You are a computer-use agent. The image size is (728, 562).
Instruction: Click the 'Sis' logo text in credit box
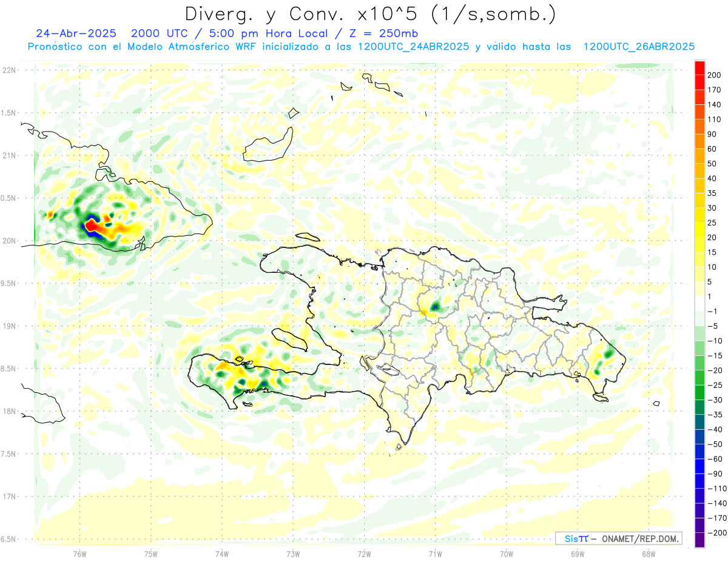571,538
